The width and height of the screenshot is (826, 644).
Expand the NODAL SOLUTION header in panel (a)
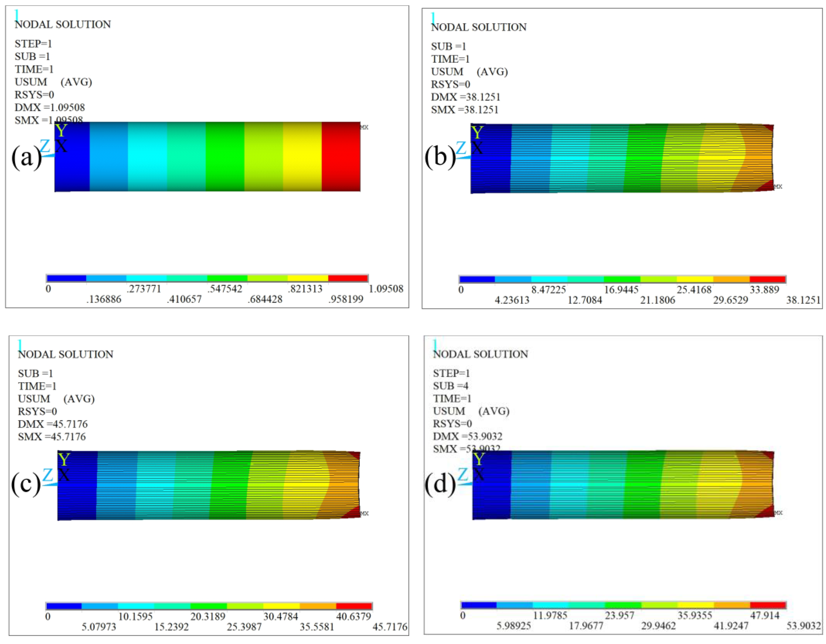pyautogui.click(x=62, y=24)
